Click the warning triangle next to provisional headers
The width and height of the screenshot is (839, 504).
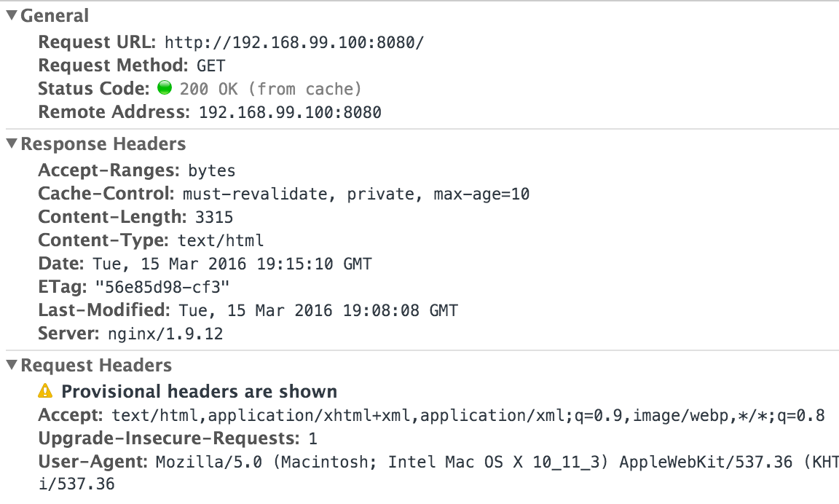47,391
